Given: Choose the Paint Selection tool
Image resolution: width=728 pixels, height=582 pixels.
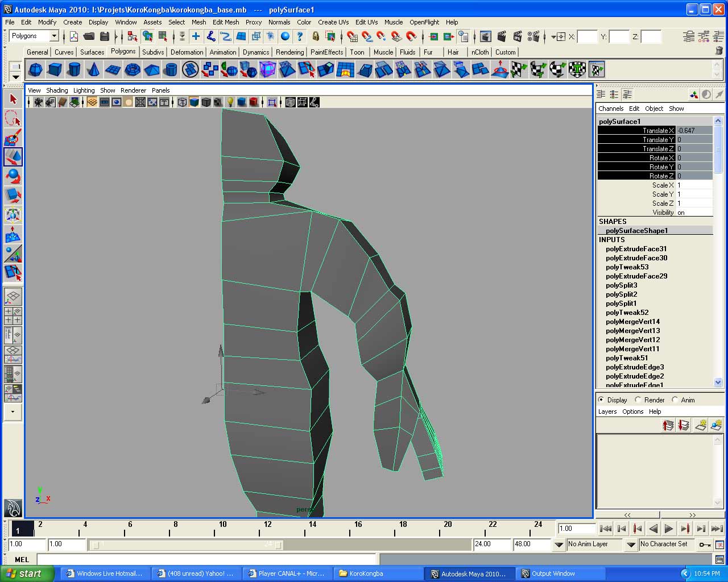Looking at the screenshot, I should [13, 138].
